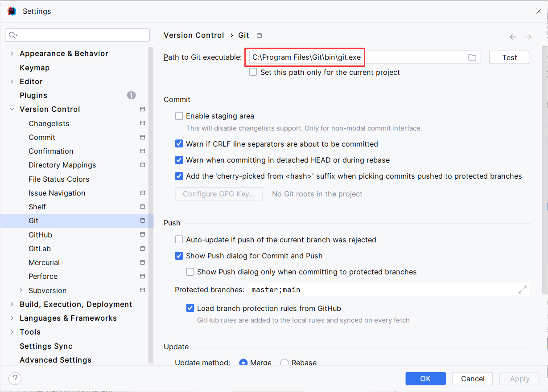Select the Merge update method
Image resolution: width=548 pixels, height=392 pixels.
pos(243,363)
